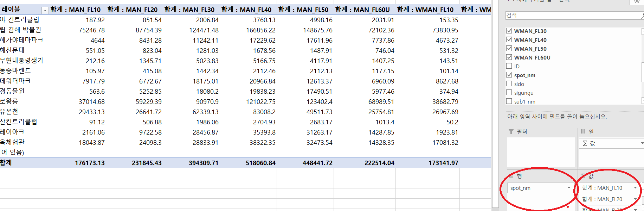The width and height of the screenshot is (644, 211).
Task: Select the 데워터파크 row label
Action: 15,81
